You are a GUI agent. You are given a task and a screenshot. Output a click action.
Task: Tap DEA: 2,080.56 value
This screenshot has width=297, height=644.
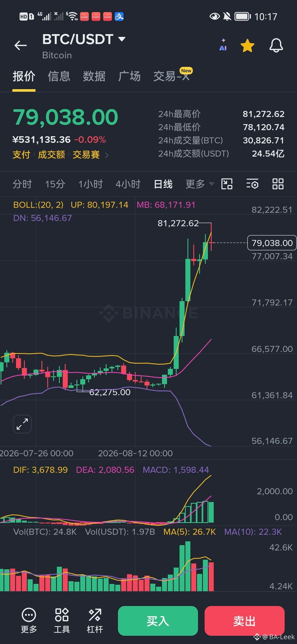tap(105, 470)
